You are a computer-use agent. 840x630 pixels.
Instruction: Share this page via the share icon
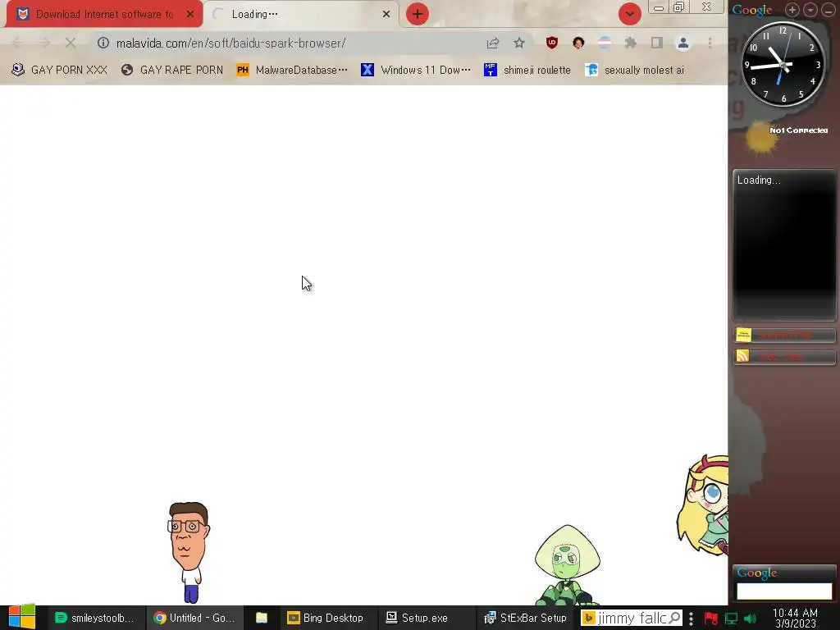(493, 43)
